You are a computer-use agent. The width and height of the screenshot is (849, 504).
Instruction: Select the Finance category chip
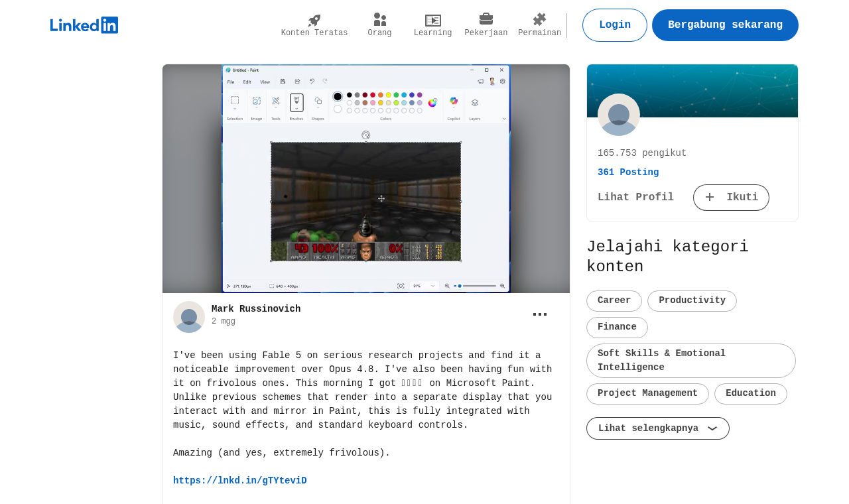pyautogui.click(x=617, y=328)
